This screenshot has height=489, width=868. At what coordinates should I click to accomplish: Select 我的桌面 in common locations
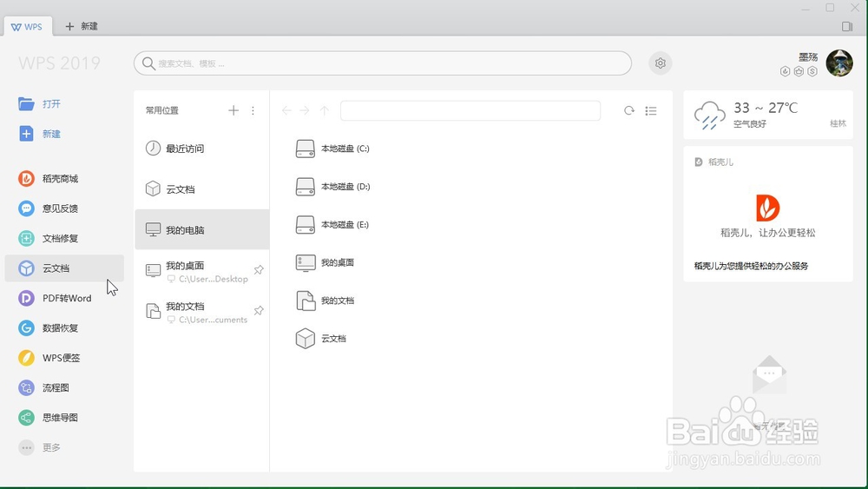(x=202, y=271)
